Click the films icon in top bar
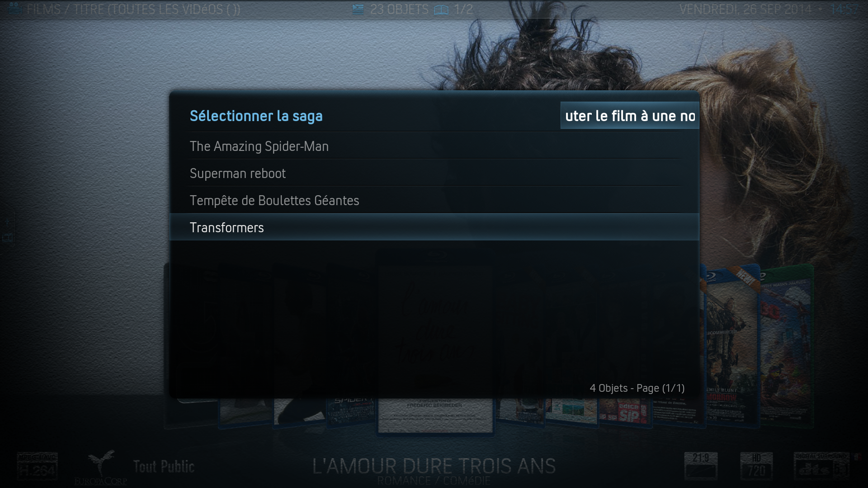 [x=15, y=9]
